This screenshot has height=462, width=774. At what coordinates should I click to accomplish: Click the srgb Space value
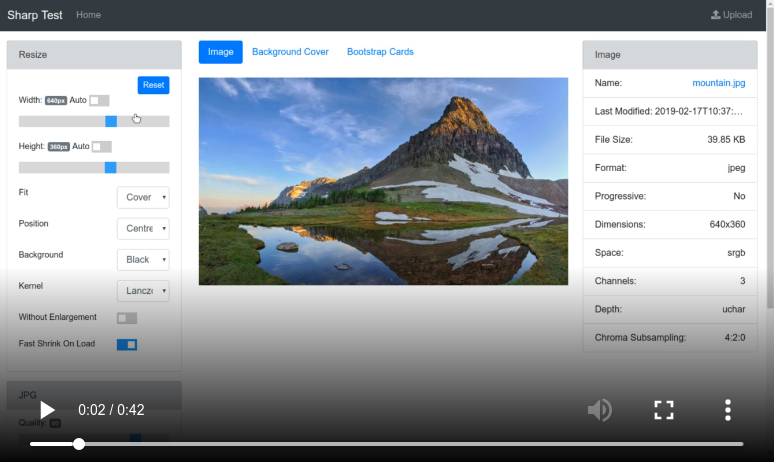(x=736, y=253)
